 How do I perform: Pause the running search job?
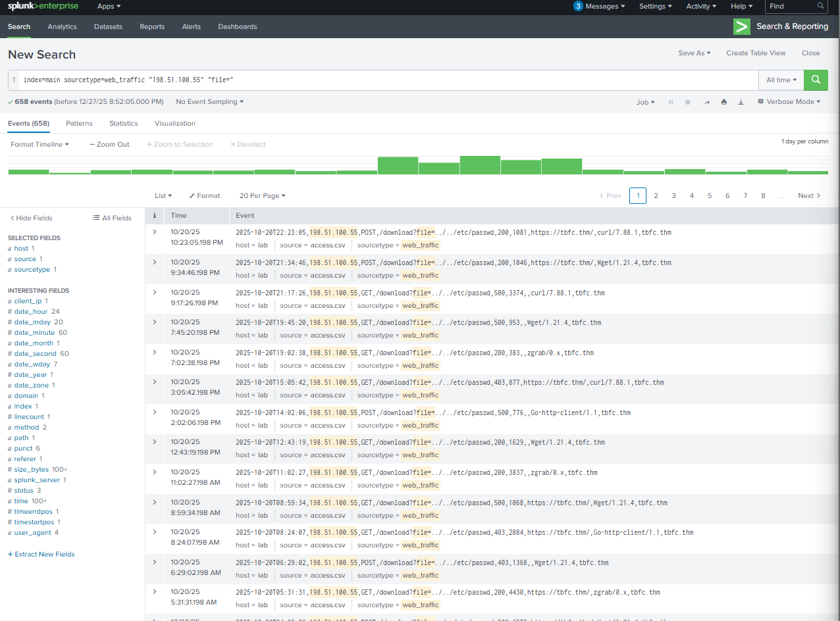coord(671,102)
